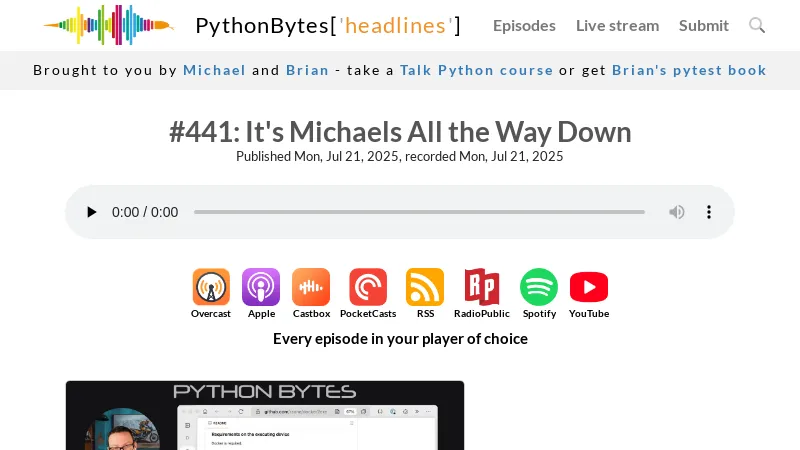Click the search magnifier icon
The width and height of the screenshot is (800, 450).
757,25
